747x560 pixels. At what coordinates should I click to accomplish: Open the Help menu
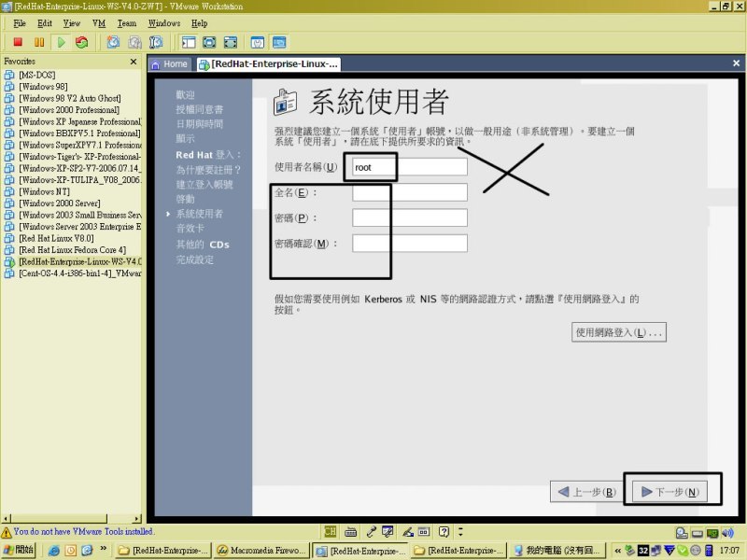click(x=199, y=23)
